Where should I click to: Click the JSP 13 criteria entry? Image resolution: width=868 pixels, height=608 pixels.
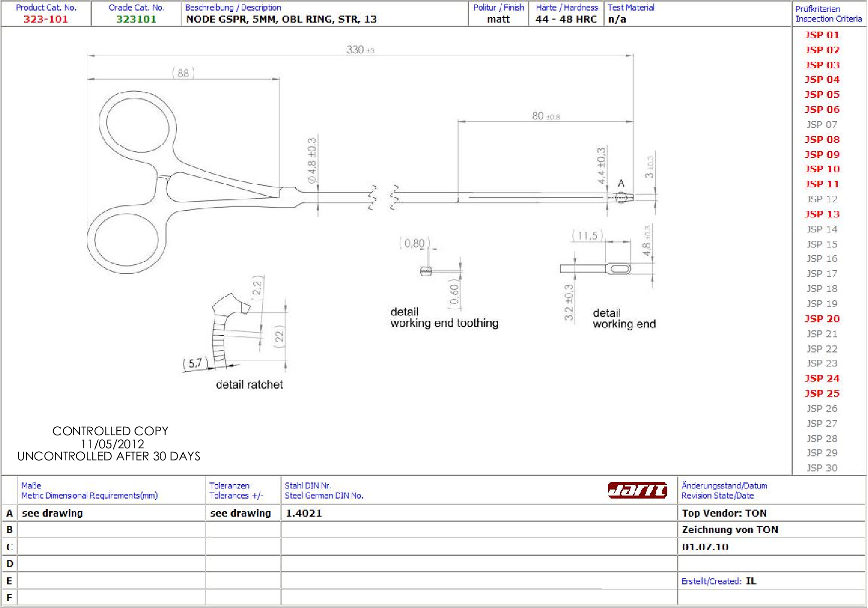822,214
